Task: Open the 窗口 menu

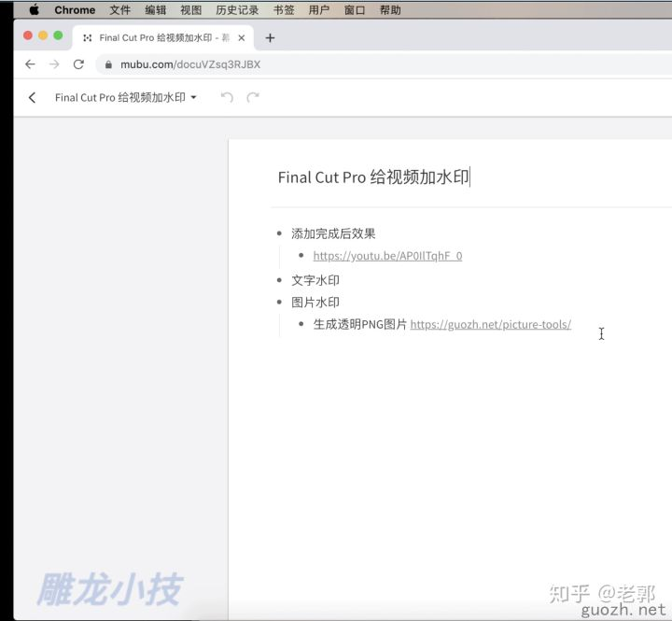Action: coord(355,10)
